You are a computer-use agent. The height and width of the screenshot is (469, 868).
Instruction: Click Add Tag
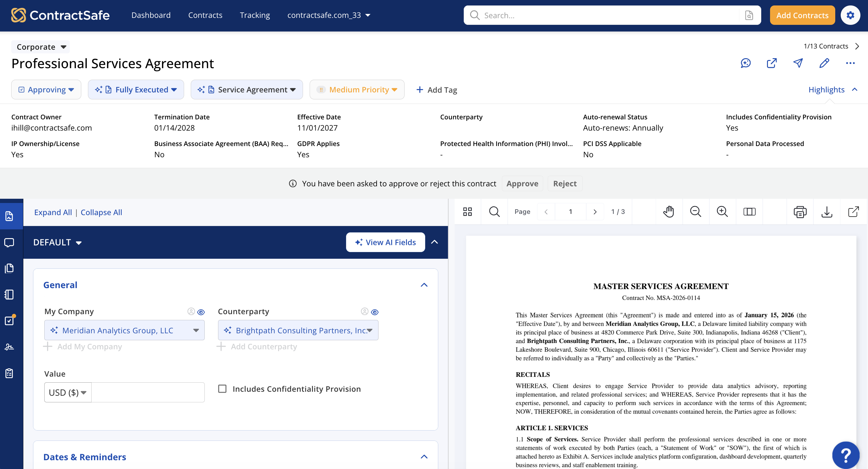[436, 90]
